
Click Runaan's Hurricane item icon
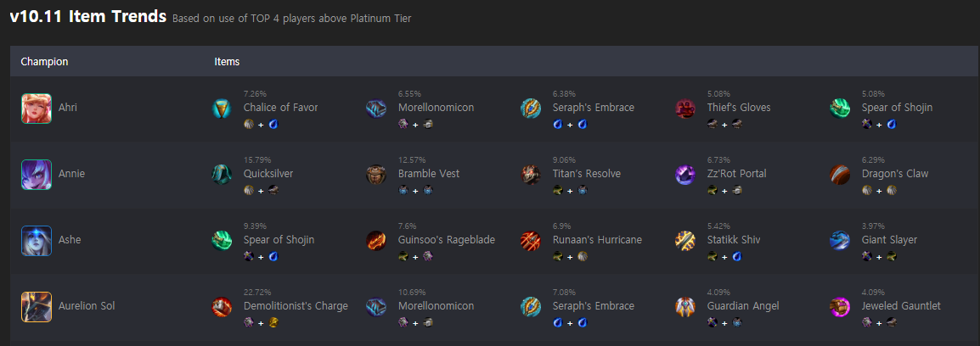[531, 241]
